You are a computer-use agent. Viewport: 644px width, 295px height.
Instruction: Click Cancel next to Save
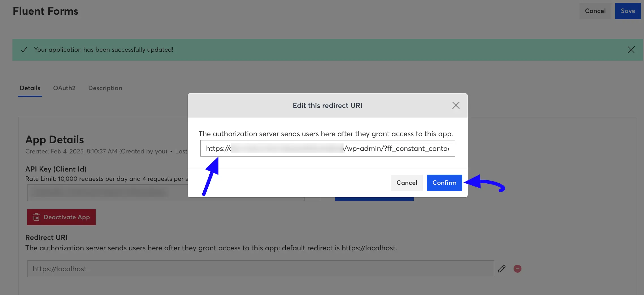pyautogui.click(x=595, y=11)
